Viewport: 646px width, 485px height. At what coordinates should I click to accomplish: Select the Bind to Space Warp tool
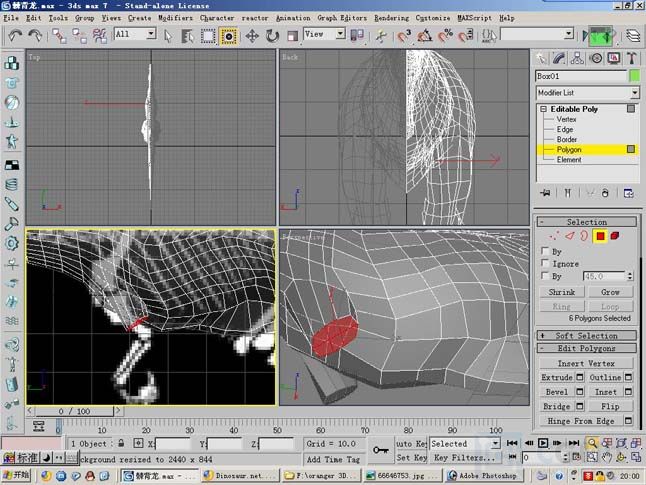coord(99,36)
